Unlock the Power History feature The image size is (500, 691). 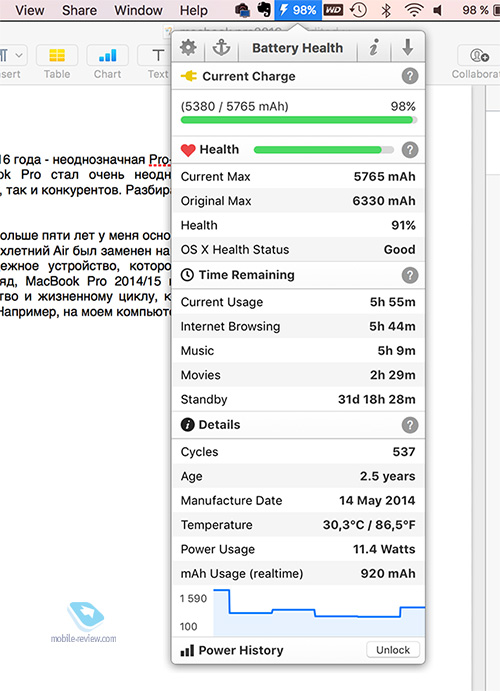393,650
